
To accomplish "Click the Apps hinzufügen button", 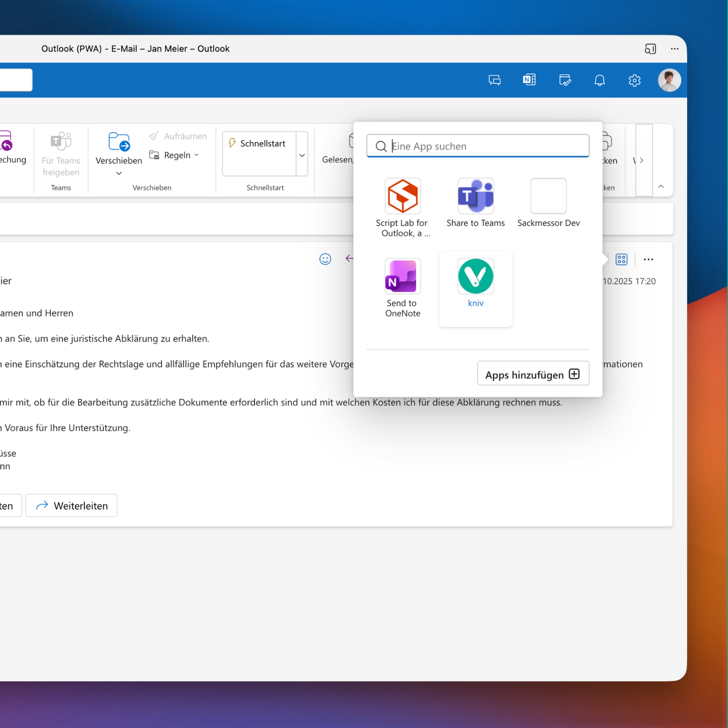I will (533, 374).
